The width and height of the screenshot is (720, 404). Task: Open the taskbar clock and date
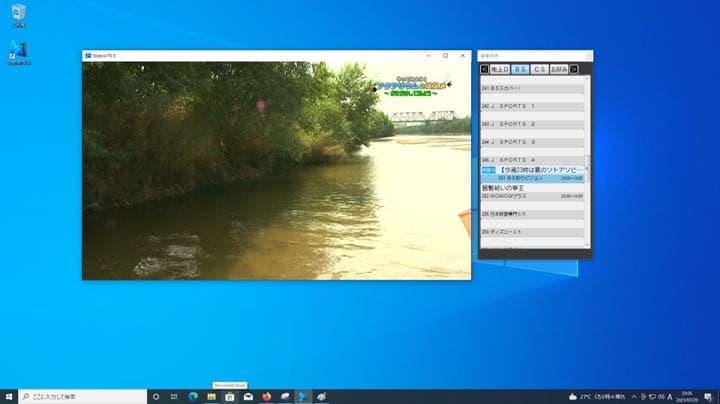tap(687, 397)
